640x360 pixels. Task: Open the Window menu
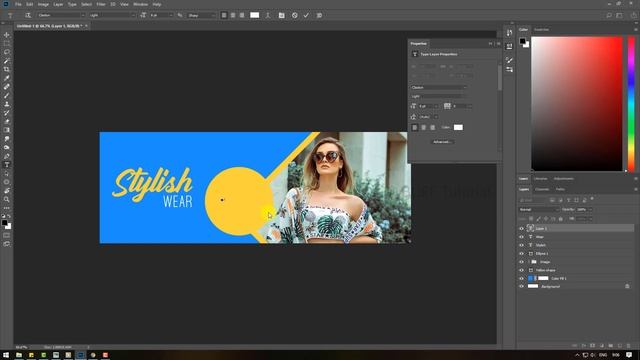point(140,4)
